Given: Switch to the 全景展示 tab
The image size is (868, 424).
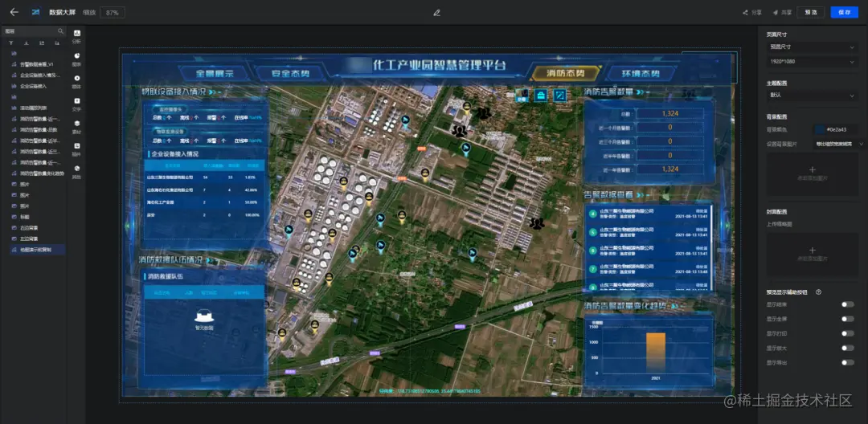Looking at the screenshot, I should [215, 74].
